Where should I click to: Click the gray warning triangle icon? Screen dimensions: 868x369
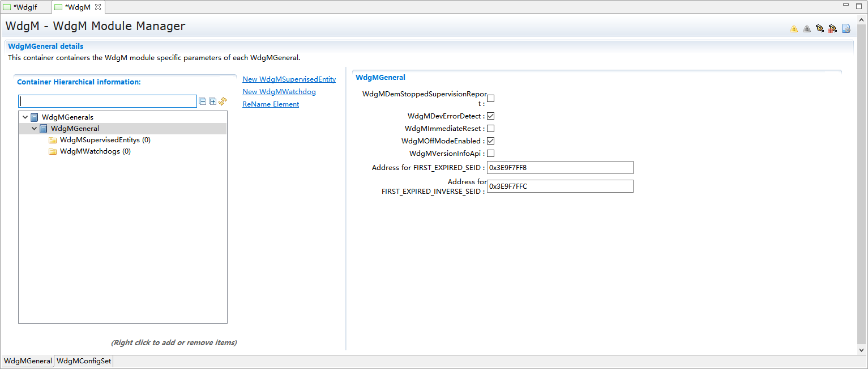coord(807,29)
